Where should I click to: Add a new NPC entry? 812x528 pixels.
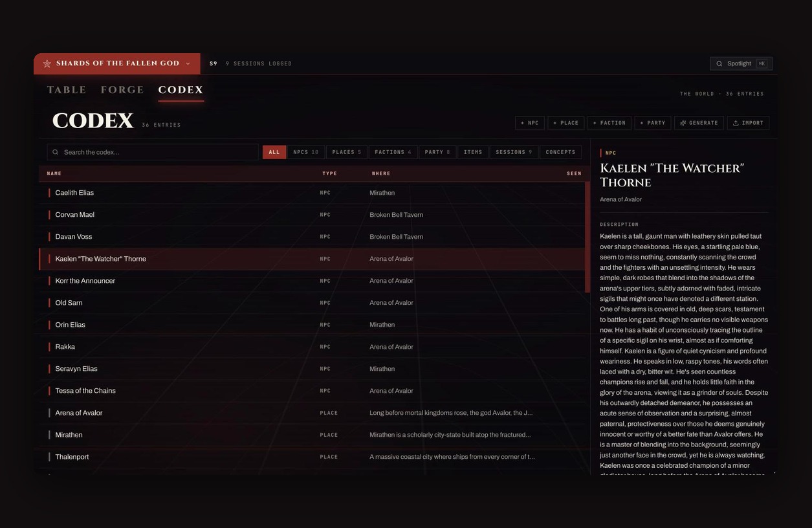(529, 123)
